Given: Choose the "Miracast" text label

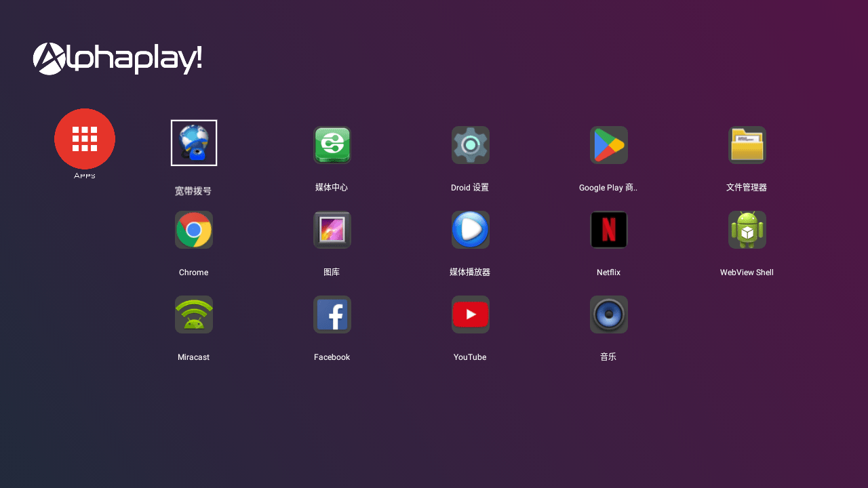Looking at the screenshot, I should (193, 357).
